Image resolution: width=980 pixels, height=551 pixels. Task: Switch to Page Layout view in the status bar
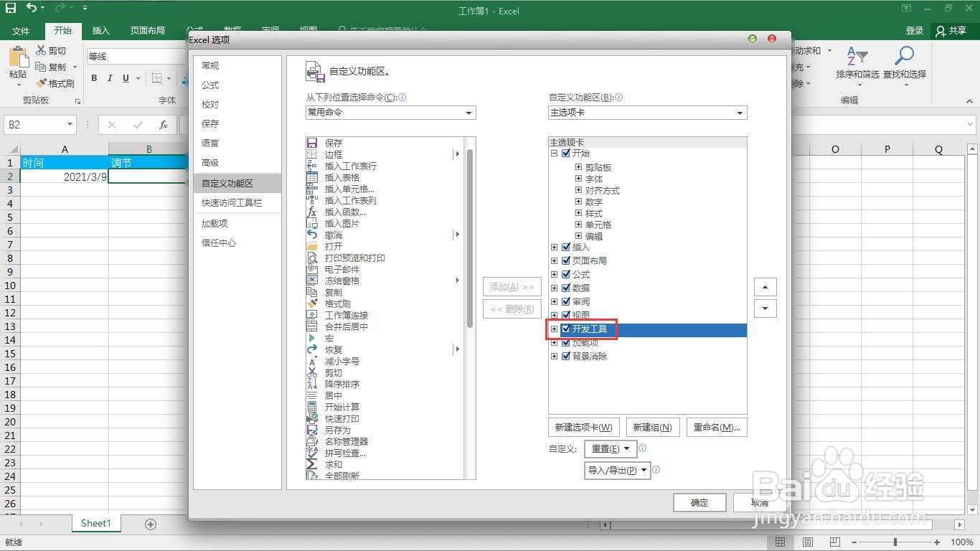pyautogui.click(x=808, y=542)
